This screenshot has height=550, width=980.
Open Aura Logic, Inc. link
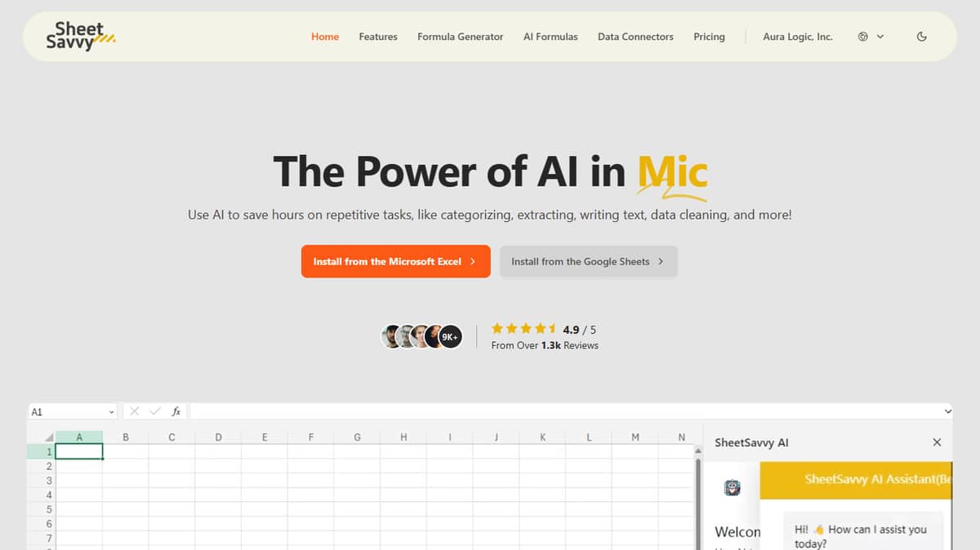797,37
